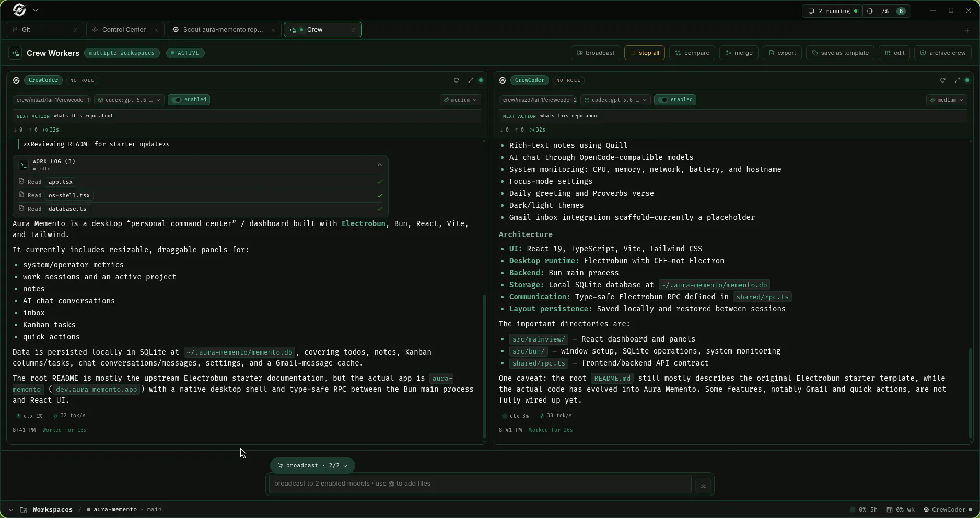980x518 pixels.
Task: Open compare view
Action: [x=692, y=53]
